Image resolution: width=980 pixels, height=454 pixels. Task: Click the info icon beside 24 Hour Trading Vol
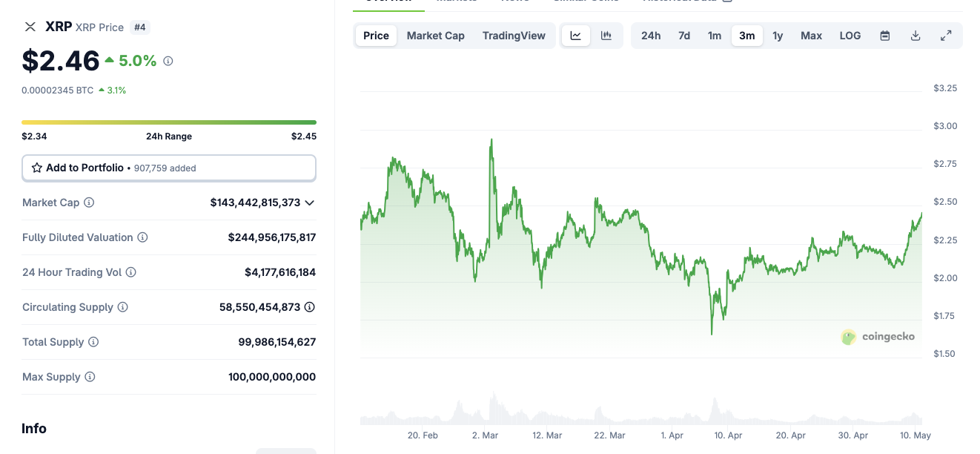130,272
